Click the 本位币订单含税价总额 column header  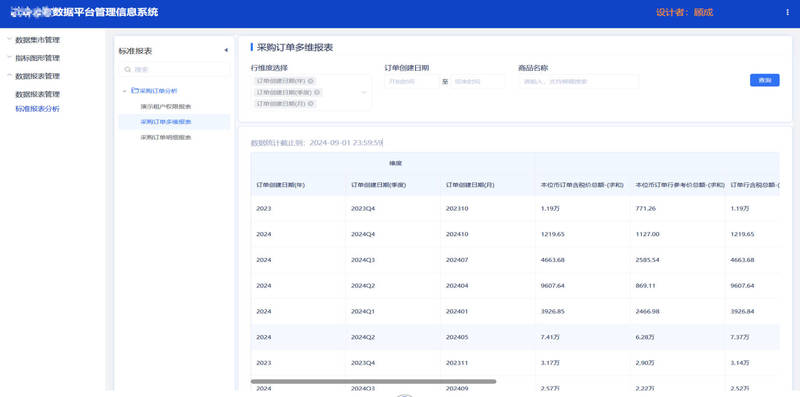pyautogui.click(x=582, y=185)
